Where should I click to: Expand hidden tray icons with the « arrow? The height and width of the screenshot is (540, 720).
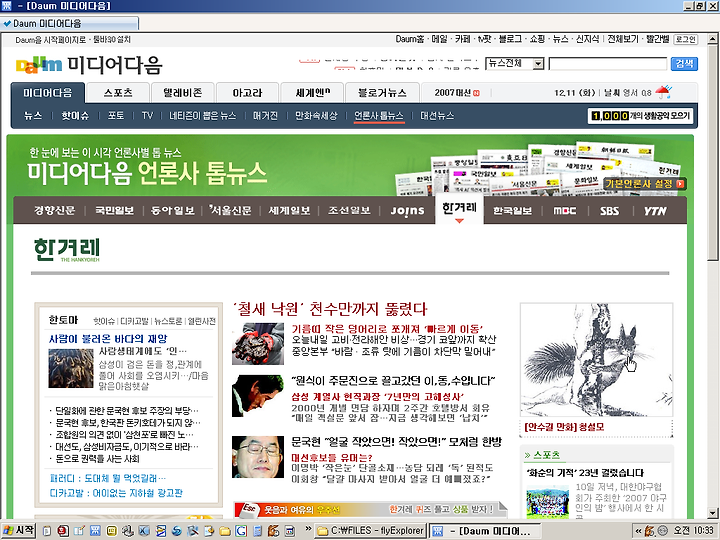[x=638, y=531]
